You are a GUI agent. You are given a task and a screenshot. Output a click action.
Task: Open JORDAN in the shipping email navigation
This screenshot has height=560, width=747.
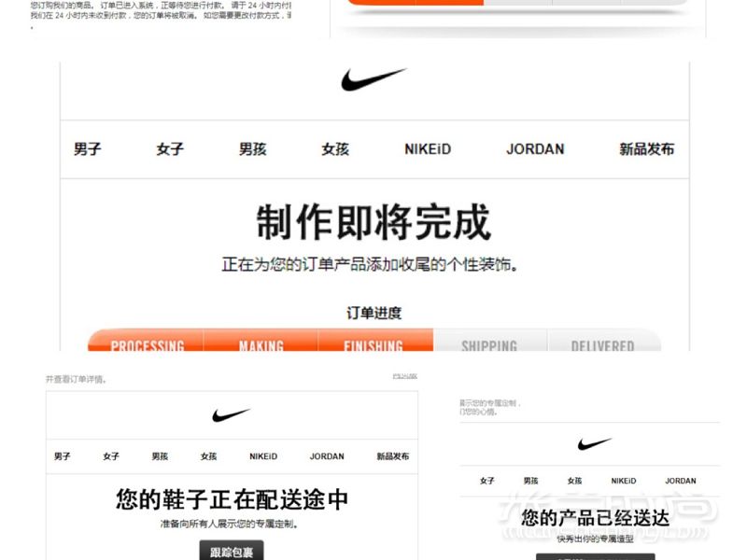coord(327,456)
